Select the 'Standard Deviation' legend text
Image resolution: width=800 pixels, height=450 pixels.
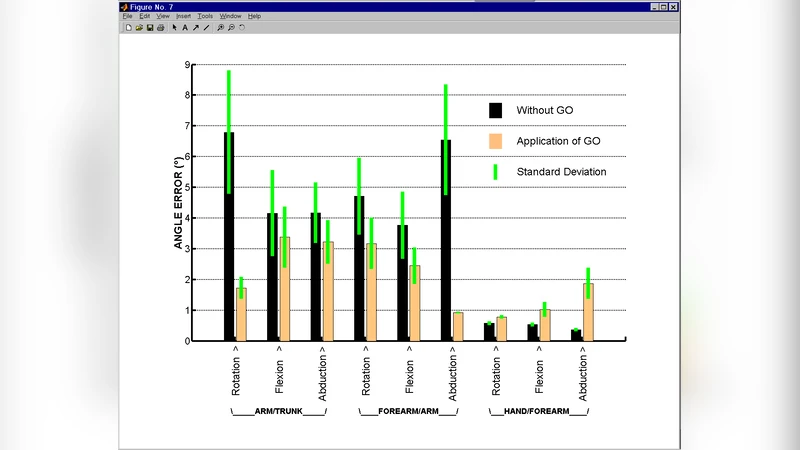click(x=561, y=172)
